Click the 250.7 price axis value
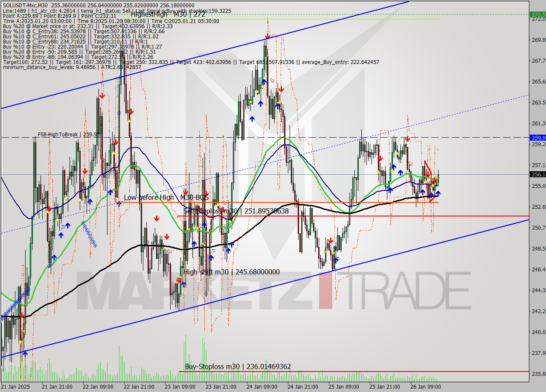Screen dimensions: 546x392 (x=538, y=228)
